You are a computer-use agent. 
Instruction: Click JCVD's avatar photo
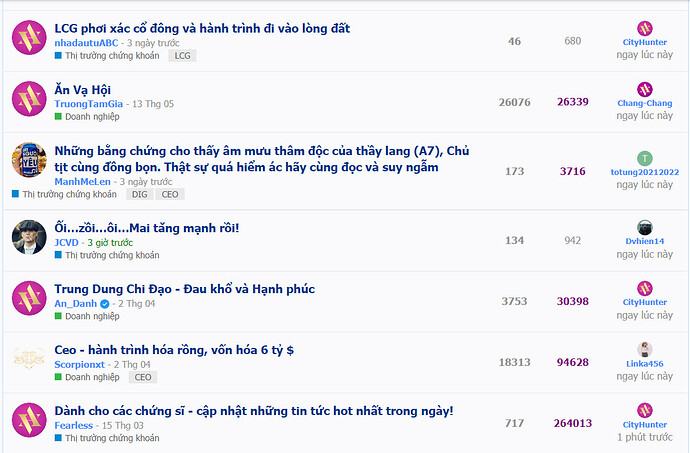(29, 237)
